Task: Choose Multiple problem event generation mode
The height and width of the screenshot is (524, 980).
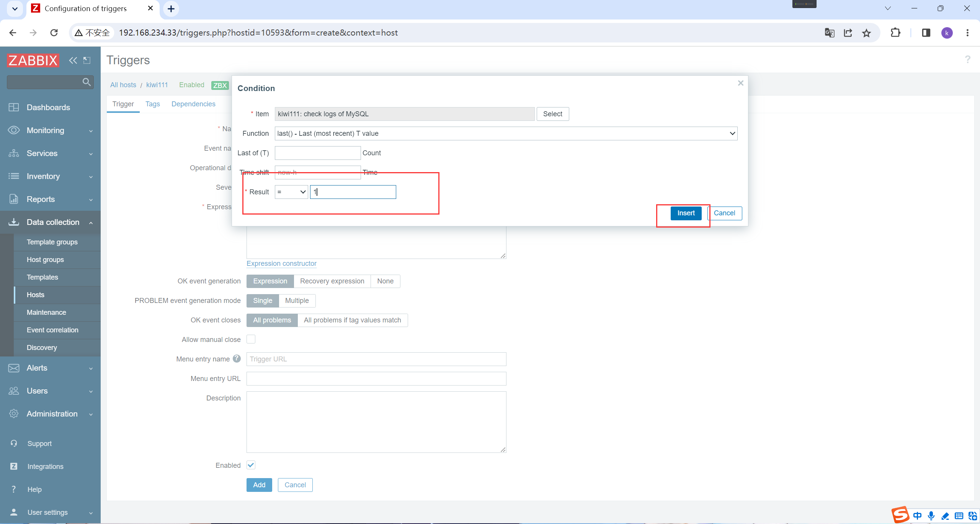Action: (297, 301)
